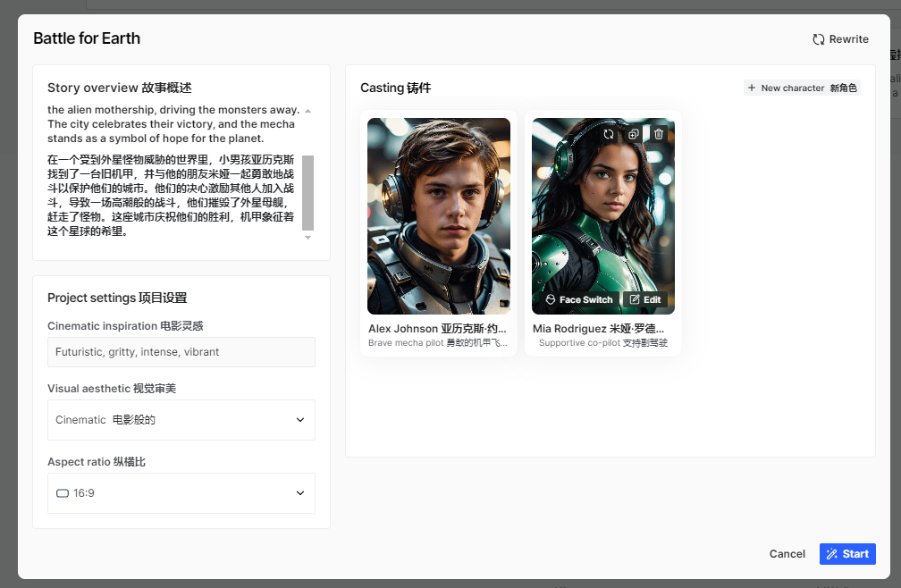Click the story overview scroll up arrow
This screenshot has width=901, height=588.
pyautogui.click(x=308, y=111)
